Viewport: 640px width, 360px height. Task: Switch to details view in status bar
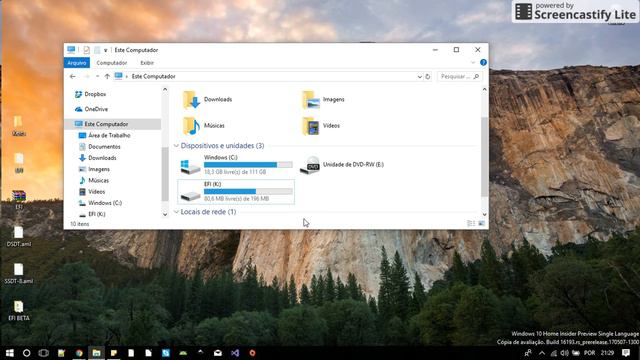(471, 223)
